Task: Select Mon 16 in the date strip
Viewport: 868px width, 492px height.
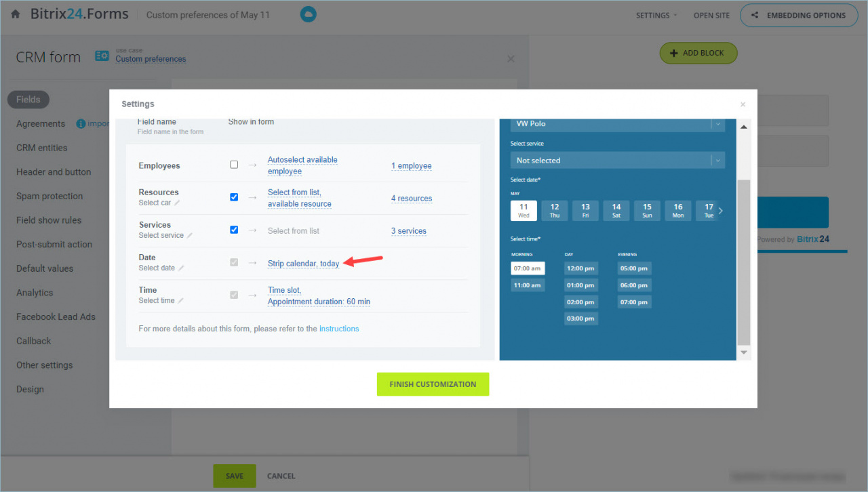Action: 678,210
